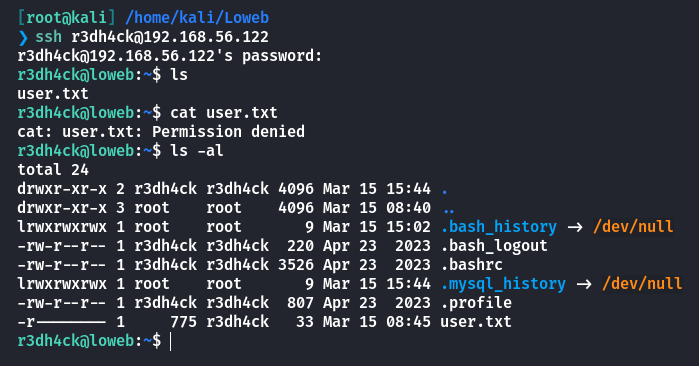
Task: Click the text cursor at the last prompt
Action: [x=171, y=341]
